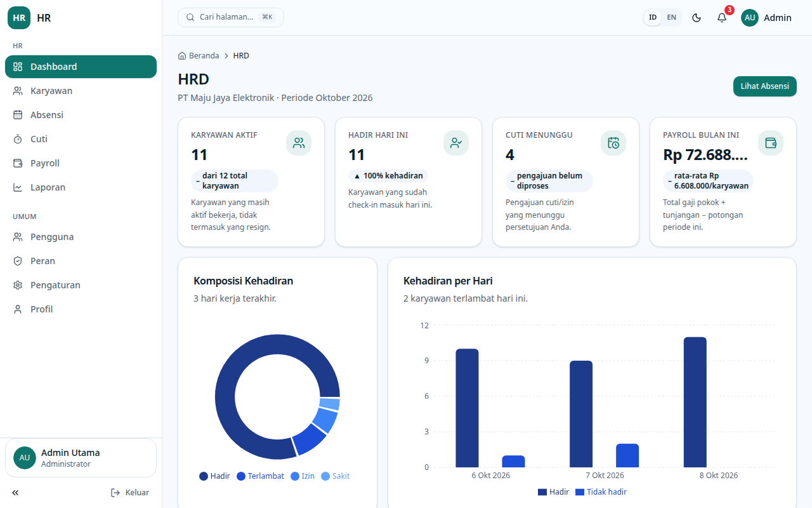Click the 'Rp 72.688....' payroll value

coord(705,155)
